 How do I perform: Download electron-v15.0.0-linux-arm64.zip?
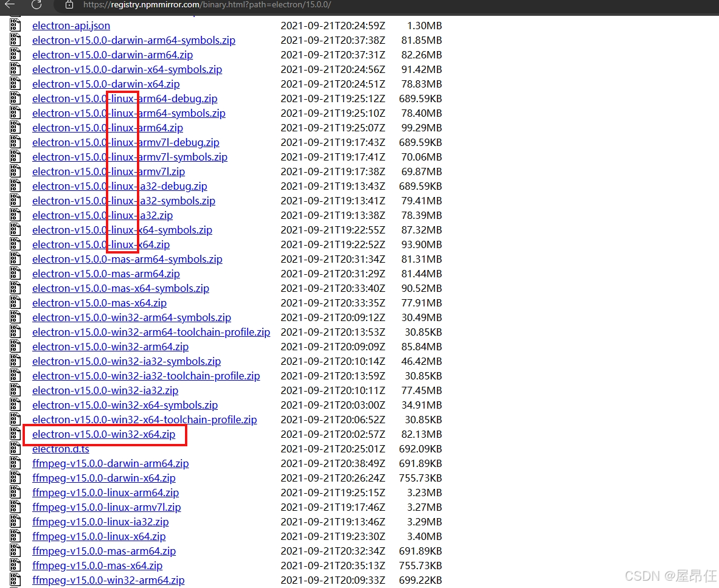pos(107,128)
